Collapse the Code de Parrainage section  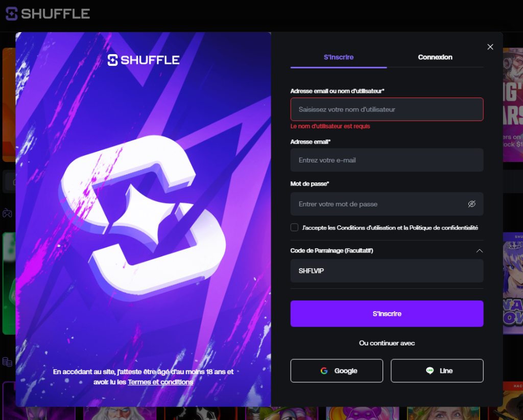(479, 251)
